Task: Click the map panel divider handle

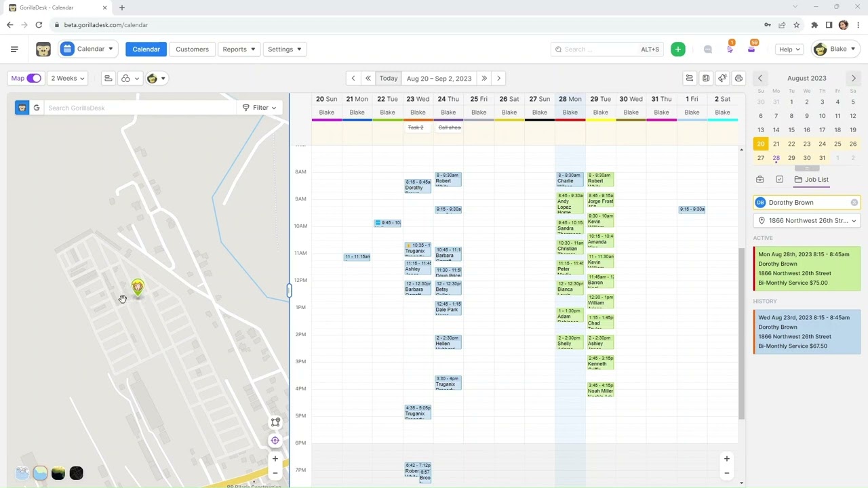Action: coord(289,291)
